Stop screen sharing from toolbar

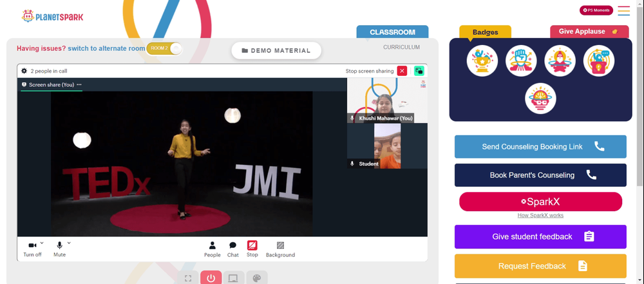point(252,249)
